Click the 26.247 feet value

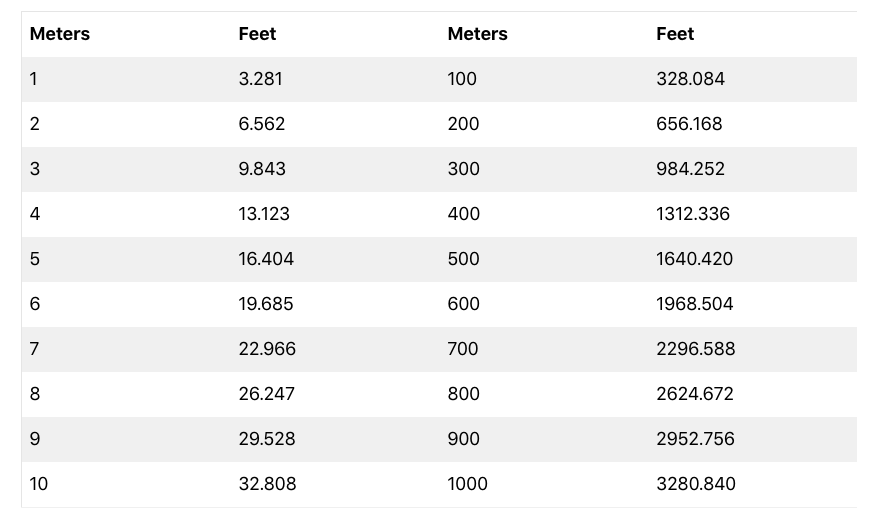(x=267, y=394)
